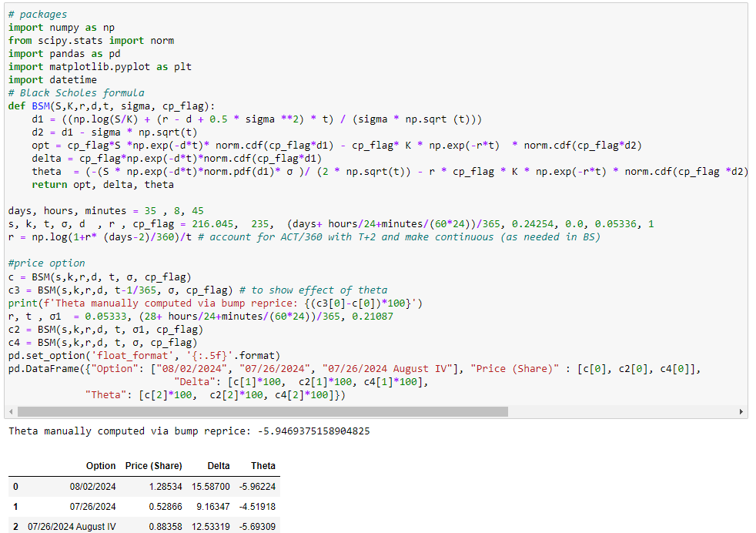
Task: Click delta value 12.53319
Action: coord(211,527)
